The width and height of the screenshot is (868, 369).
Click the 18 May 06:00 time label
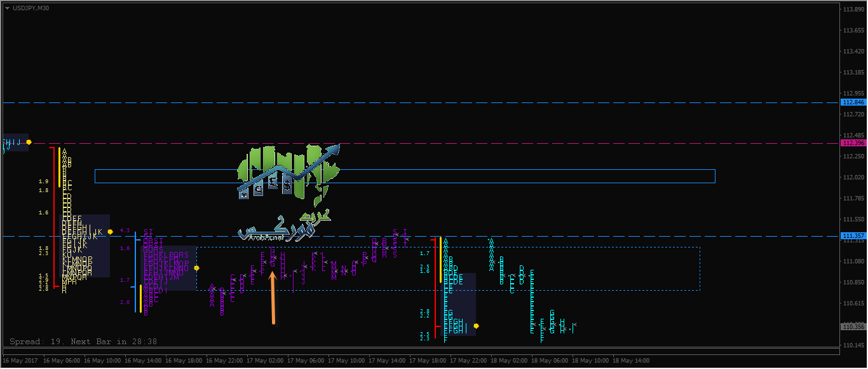point(550,360)
